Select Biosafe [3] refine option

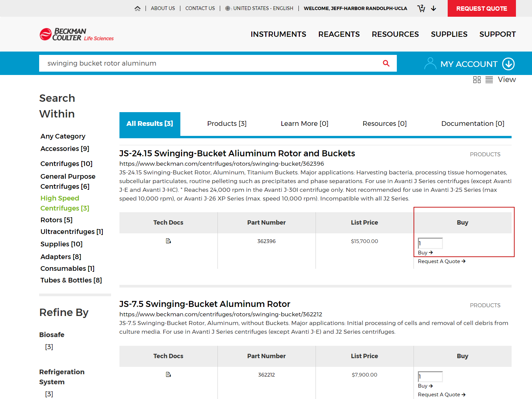pos(49,347)
